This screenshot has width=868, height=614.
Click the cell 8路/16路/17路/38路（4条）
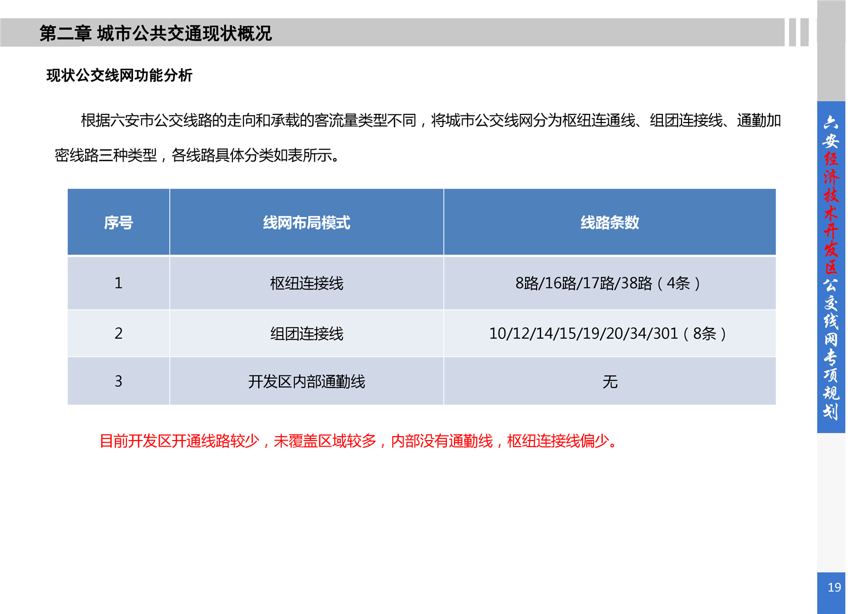coord(609,283)
